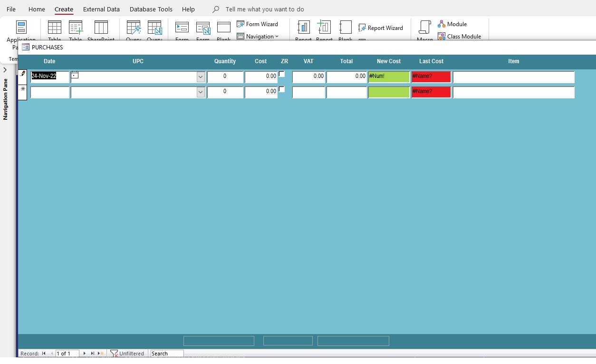Launch the Query Wizard icon
This screenshot has width=596, height=364.
point(134,27)
